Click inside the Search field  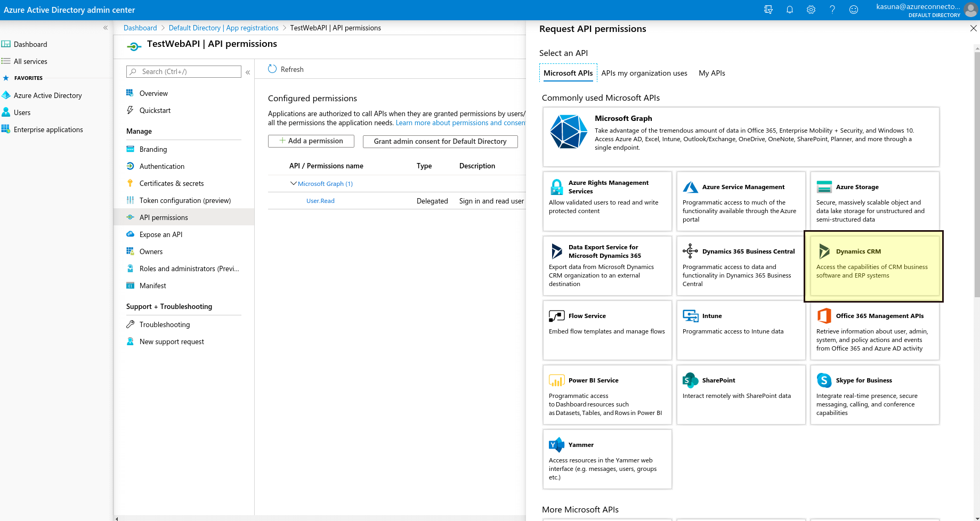(183, 71)
